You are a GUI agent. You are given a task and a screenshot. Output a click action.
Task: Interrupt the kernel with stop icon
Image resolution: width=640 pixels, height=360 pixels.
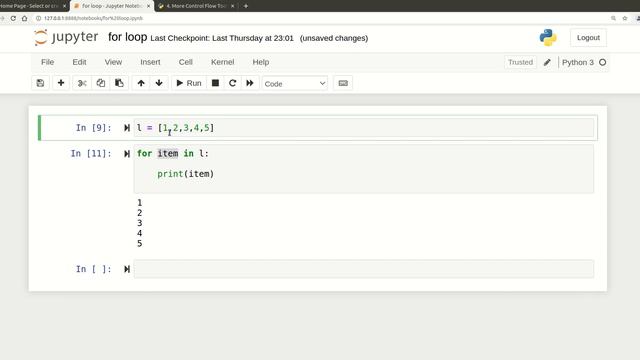(x=215, y=83)
